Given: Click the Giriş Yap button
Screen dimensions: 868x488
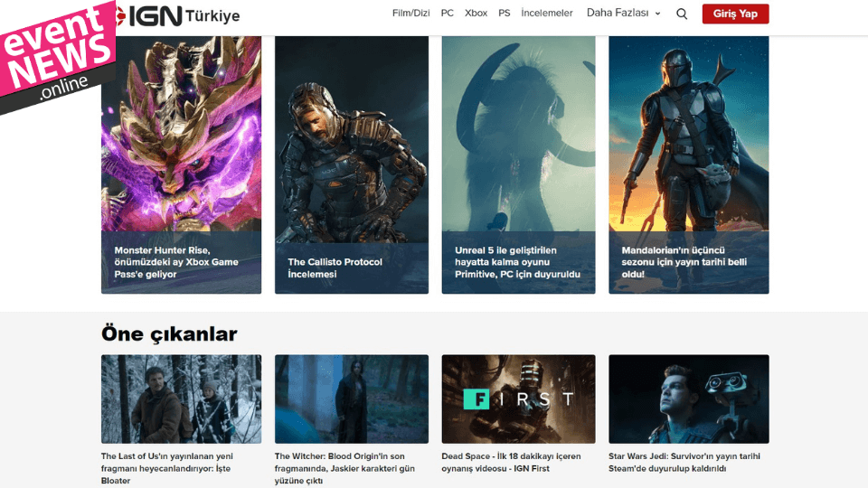Looking at the screenshot, I should click(735, 14).
